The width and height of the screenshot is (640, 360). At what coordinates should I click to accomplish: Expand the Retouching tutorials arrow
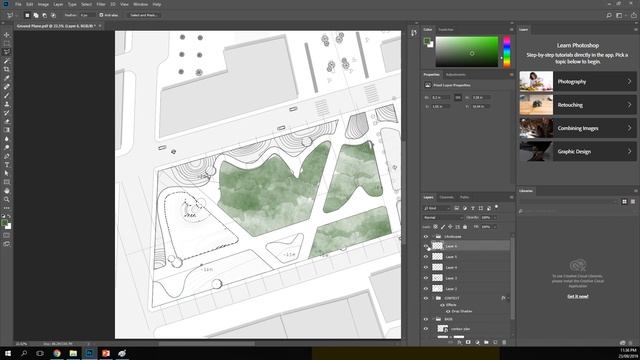[629, 105]
